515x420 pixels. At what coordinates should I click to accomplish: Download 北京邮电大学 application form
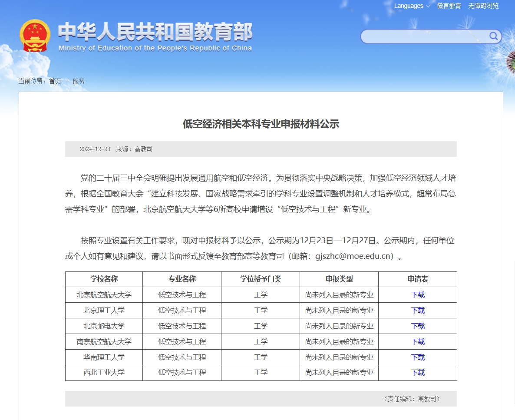pos(418,326)
